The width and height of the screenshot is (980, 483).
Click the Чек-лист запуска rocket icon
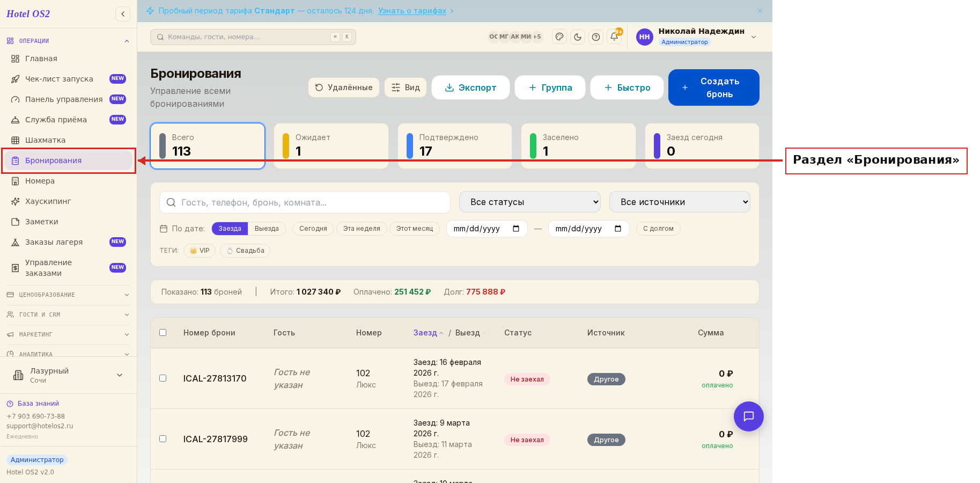tap(16, 79)
